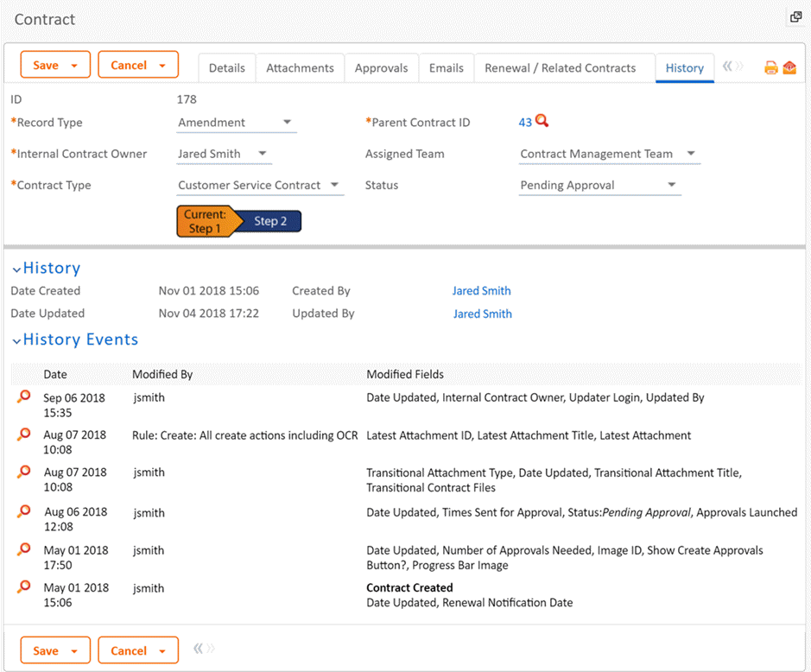The image size is (811, 672).
Task: Inspect the Contract Created history event
Action: [x=24, y=588]
